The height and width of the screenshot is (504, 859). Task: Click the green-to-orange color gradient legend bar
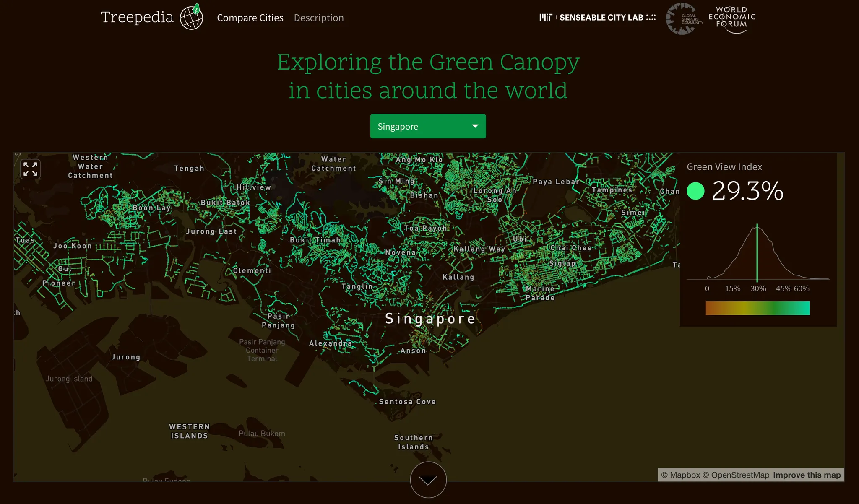click(x=757, y=308)
